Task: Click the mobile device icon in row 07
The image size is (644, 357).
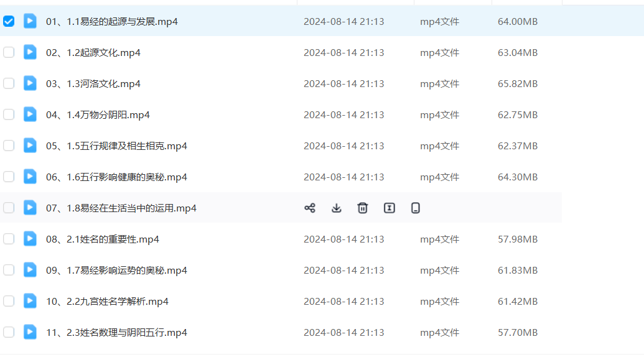Action: tap(416, 208)
